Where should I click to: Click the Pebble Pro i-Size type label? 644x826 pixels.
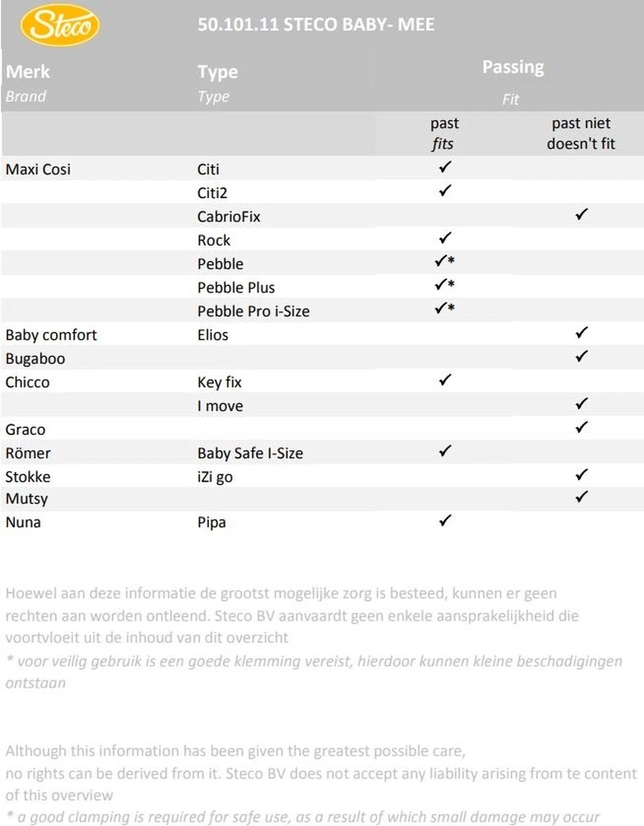coord(253,311)
